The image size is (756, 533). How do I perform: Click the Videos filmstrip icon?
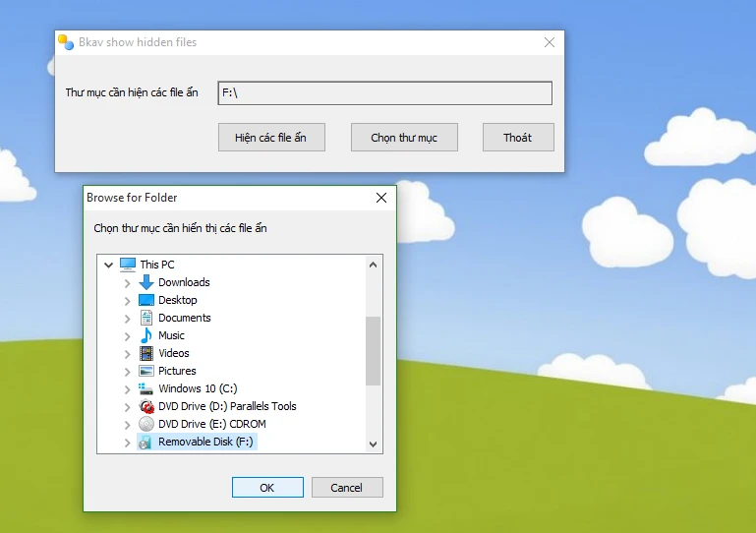point(146,353)
